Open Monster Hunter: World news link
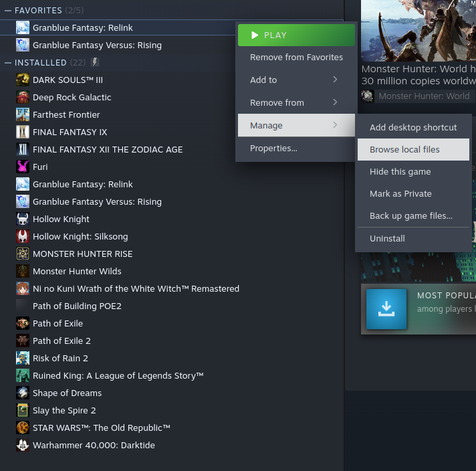This screenshot has height=471, width=476. pyautogui.click(x=419, y=75)
